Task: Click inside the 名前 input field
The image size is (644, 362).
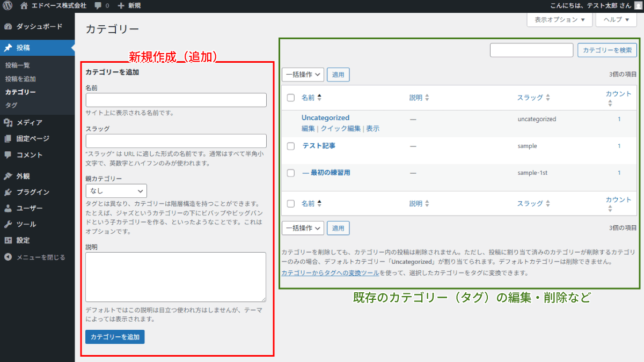Action: point(176,100)
